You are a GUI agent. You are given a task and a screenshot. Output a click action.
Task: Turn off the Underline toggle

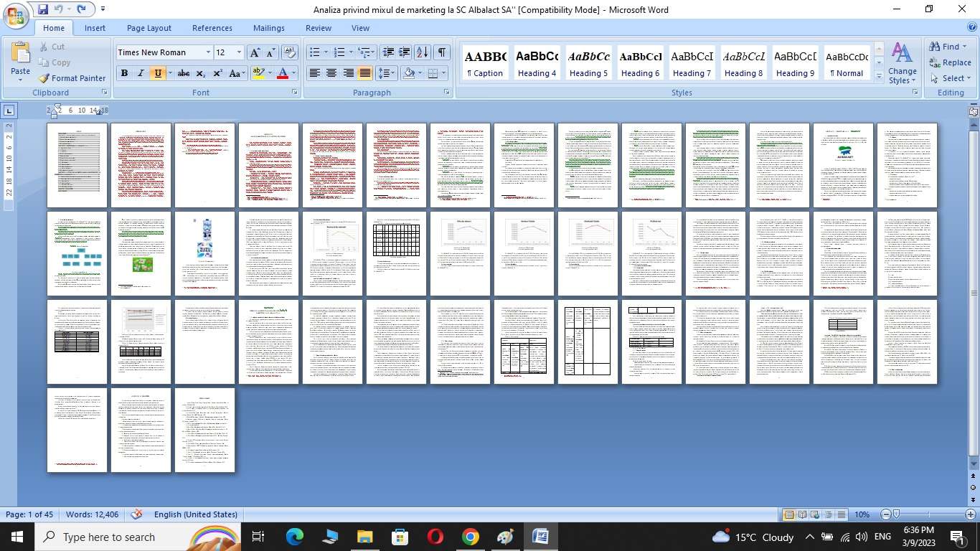pos(158,73)
